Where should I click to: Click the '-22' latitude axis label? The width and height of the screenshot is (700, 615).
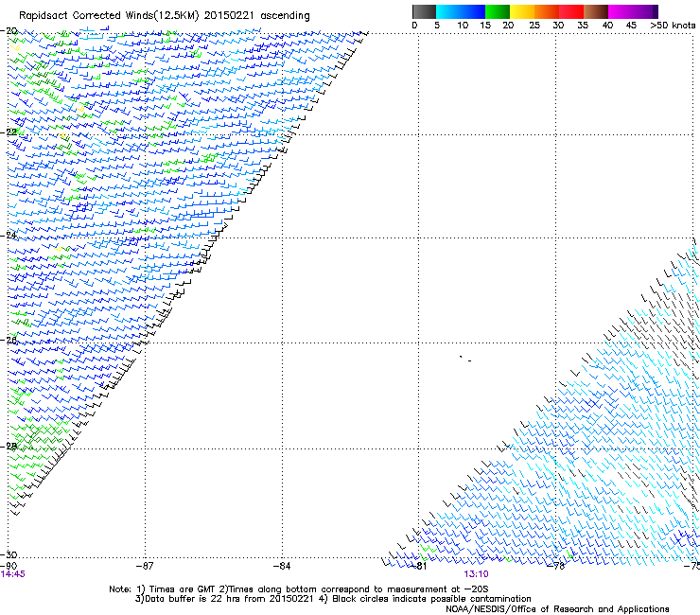(x=9, y=132)
